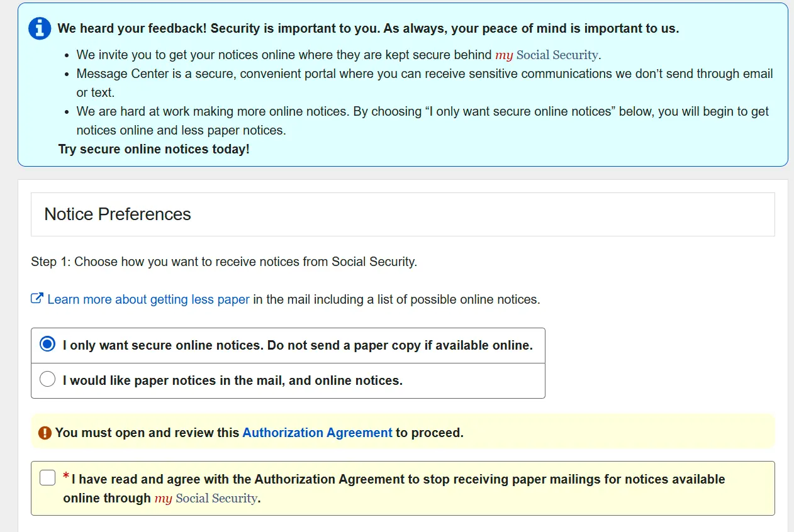Click the Step 1 instruction text
The height and width of the screenshot is (532, 794).
click(224, 262)
